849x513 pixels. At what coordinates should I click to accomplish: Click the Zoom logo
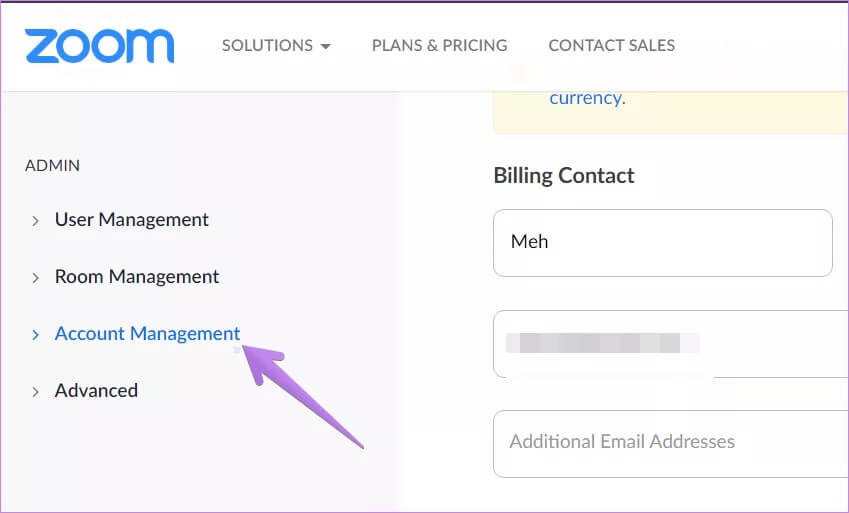pos(99,46)
